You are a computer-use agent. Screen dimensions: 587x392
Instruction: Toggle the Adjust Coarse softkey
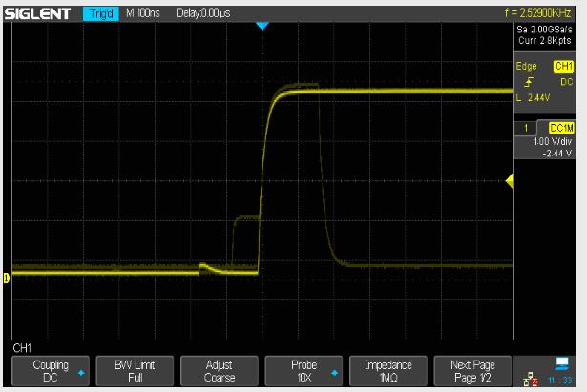(x=220, y=371)
